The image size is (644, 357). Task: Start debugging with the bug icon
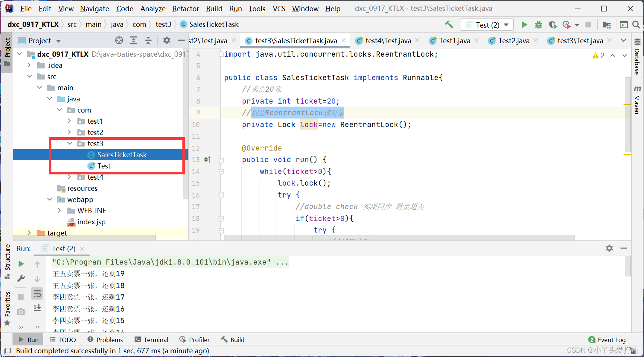(538, 25)
